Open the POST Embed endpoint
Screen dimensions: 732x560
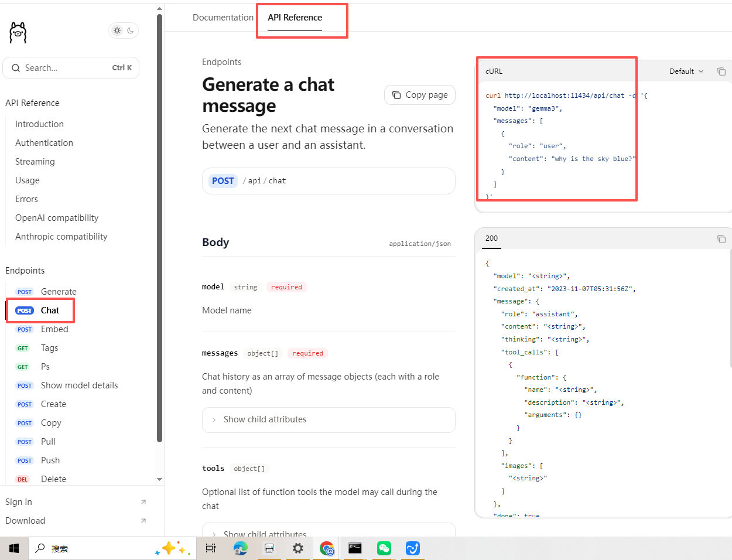click(42, 329)
